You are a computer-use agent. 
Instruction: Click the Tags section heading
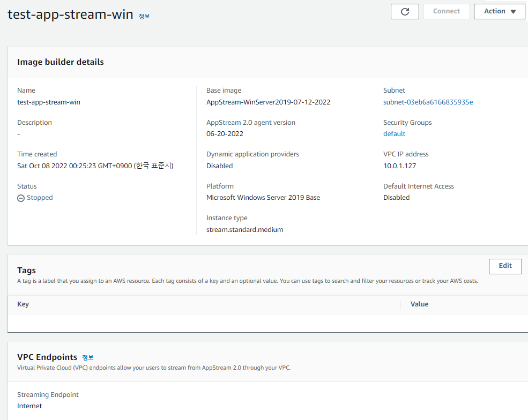27,270
